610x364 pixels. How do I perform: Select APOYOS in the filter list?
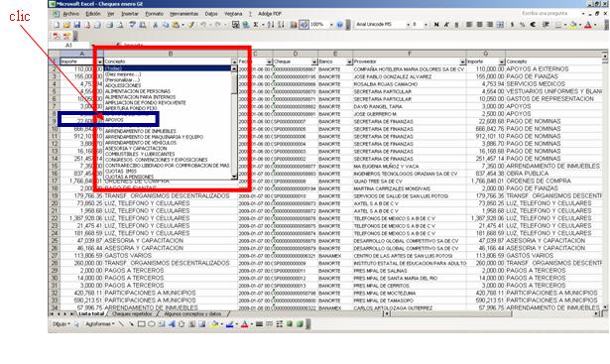(x=114, y=120)
